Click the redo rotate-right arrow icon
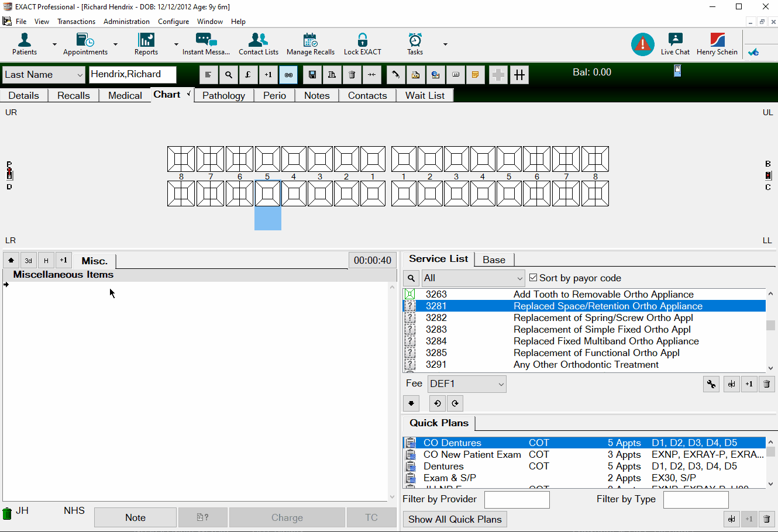 [455, 403]
